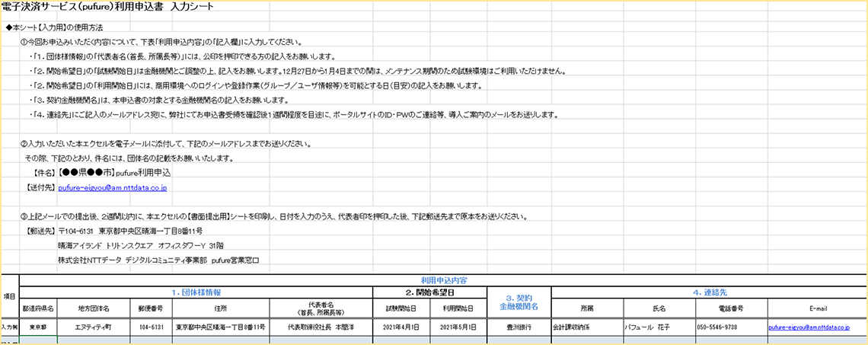This screenshot has height=345, width=868.
Task: Select the 4.連絡先 header cell
Action: pos(709,291)
